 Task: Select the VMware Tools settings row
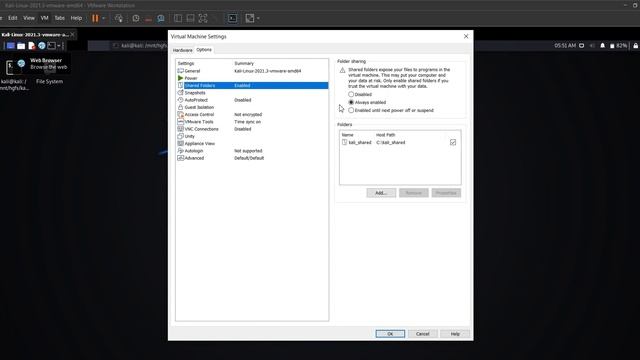coord(252,122)
